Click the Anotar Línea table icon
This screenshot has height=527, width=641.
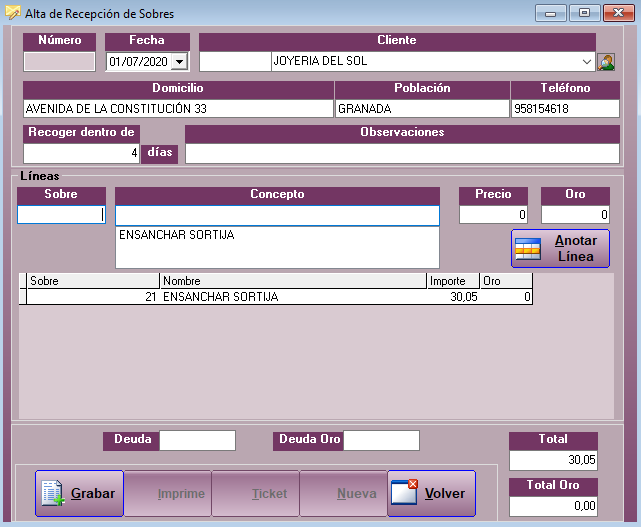coord(528,249)
